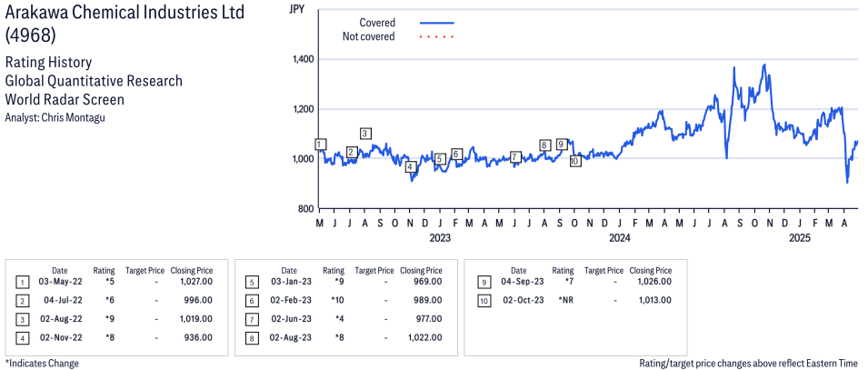The width and height of the screenshot is (868, 370).
Task: Click the closing price 977.00
Action: tap(429, 318)
